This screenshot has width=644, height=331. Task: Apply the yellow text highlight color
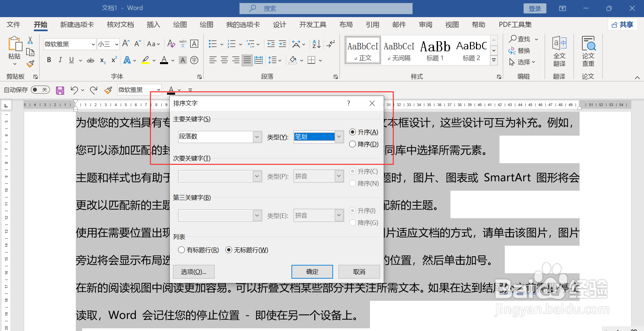tap(145, 60)
